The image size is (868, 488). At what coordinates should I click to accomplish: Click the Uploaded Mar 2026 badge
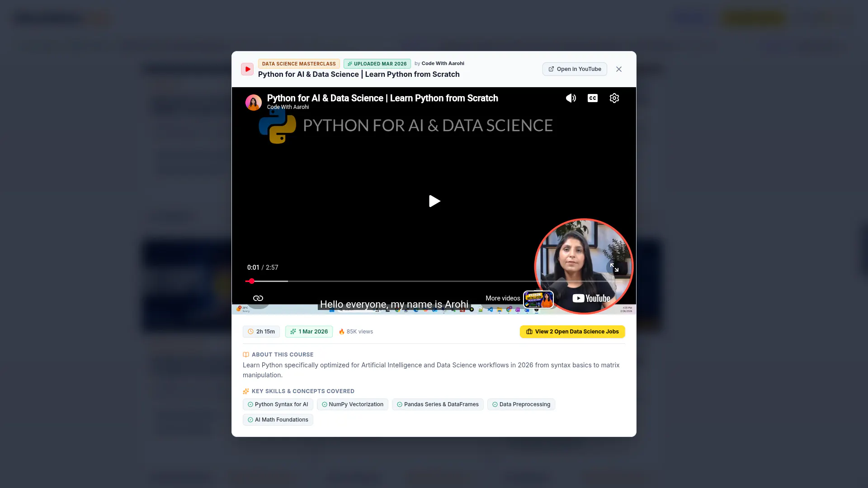(x=377, y=64)
